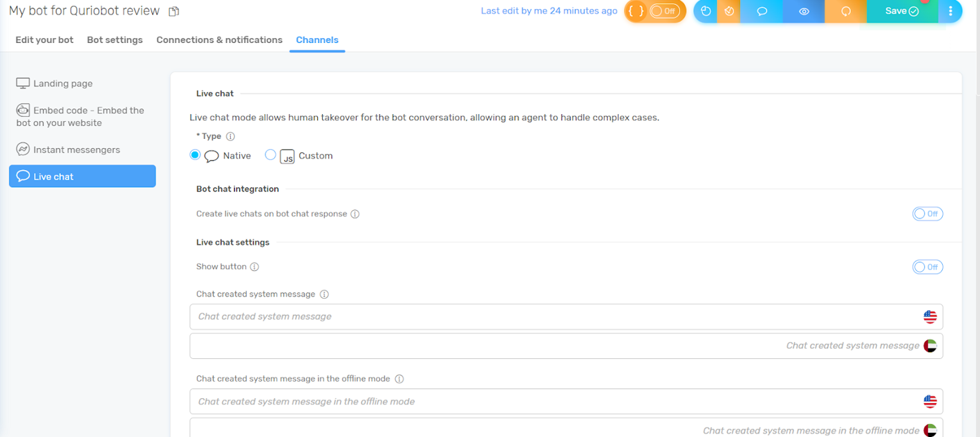Open the three-dot more options menu
980x437 pixels.
click(950, 11)
